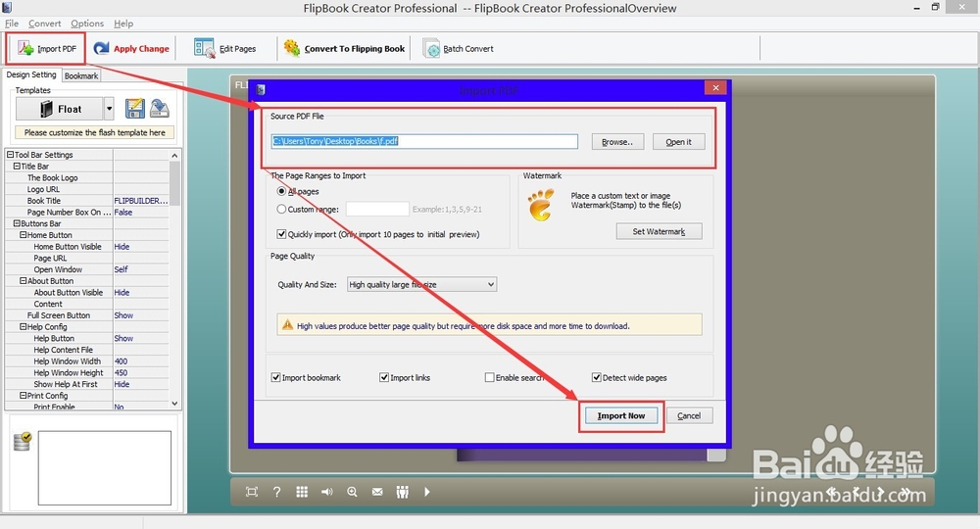Select the Full Screen Button row
Viewport: 980px width, 529px height.
(x=87, y=315)
